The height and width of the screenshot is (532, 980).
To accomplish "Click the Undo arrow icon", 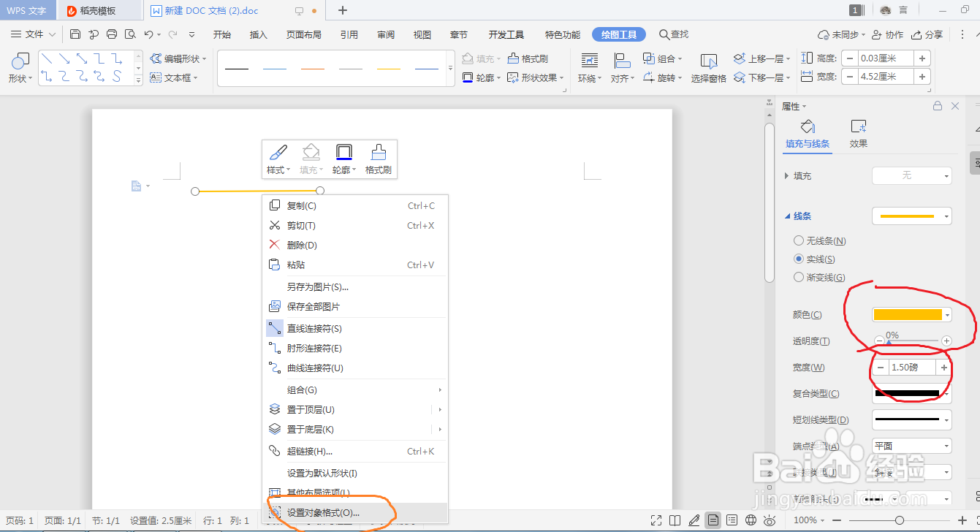I will coord(148,34).
